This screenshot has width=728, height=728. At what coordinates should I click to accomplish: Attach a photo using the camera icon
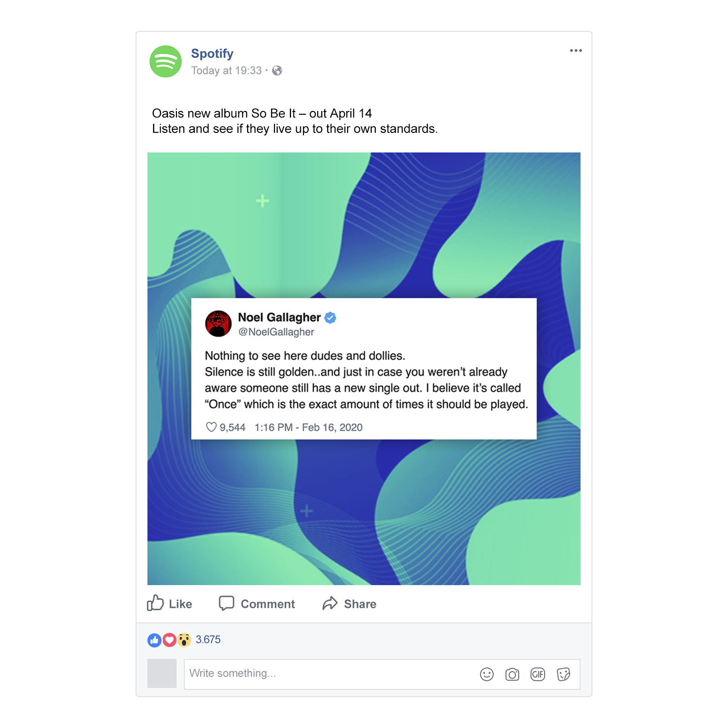[x=512, y=674]
